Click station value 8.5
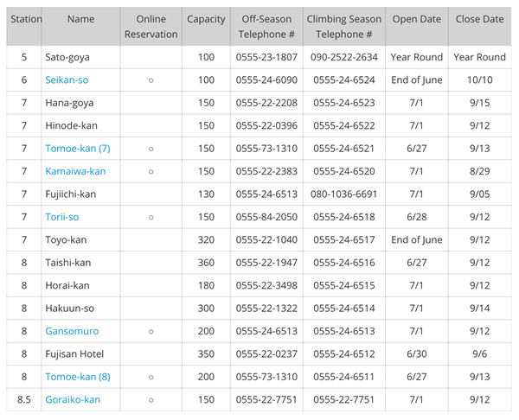The height and width of the screenshot is (420, 519). pos(24,399)
